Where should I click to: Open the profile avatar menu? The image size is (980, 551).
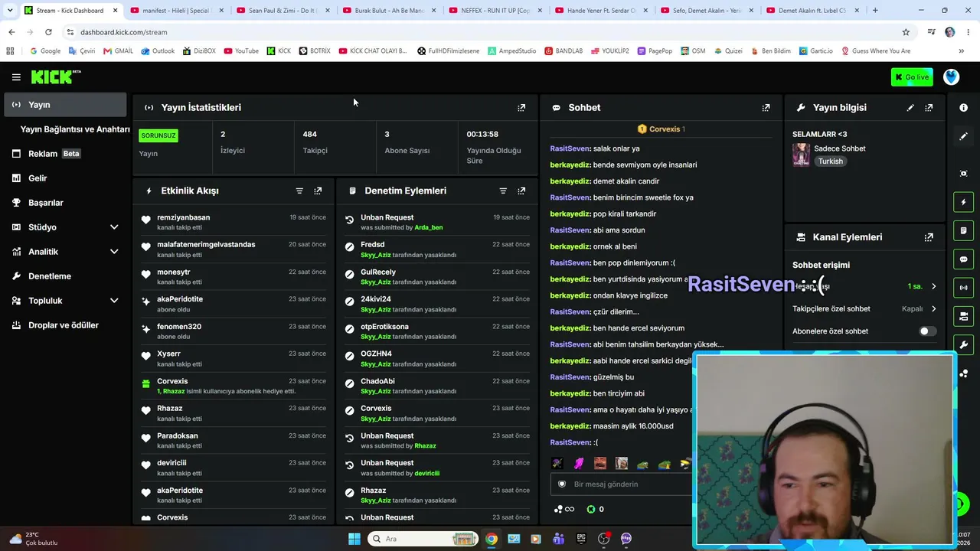click(951, 77)
